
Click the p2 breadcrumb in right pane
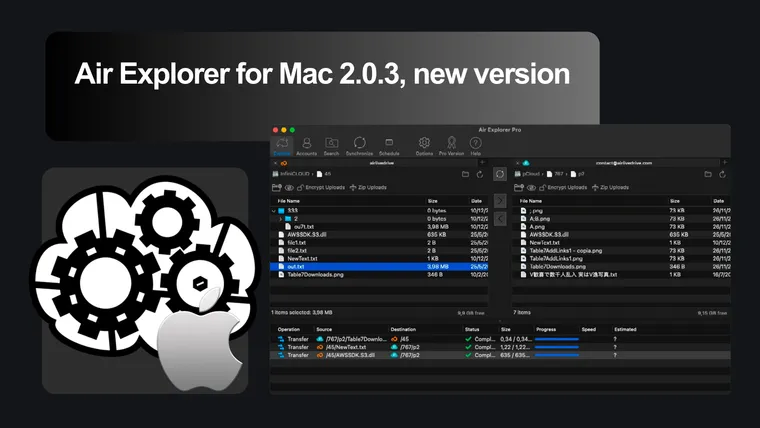(578, 174)
